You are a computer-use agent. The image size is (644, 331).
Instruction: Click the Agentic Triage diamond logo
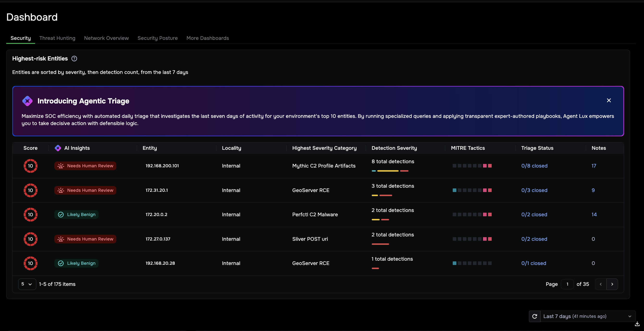coord(27,101)
